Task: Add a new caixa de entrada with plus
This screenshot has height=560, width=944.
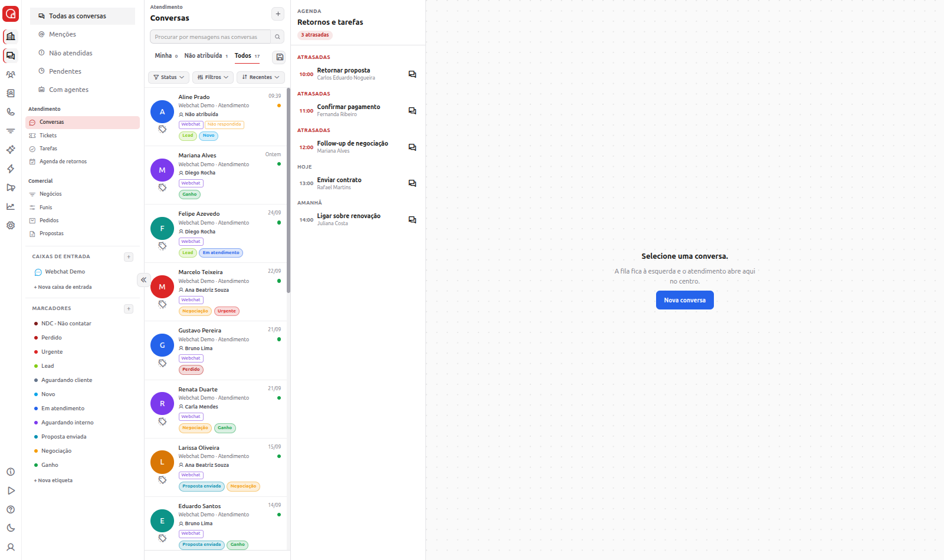Action: (x=129, y=257)
